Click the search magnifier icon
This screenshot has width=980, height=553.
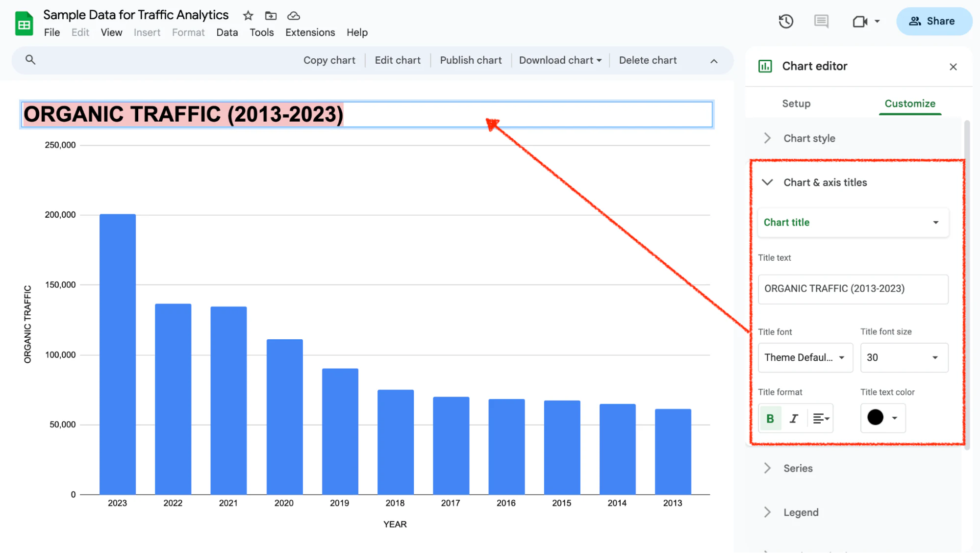(30, 60)
